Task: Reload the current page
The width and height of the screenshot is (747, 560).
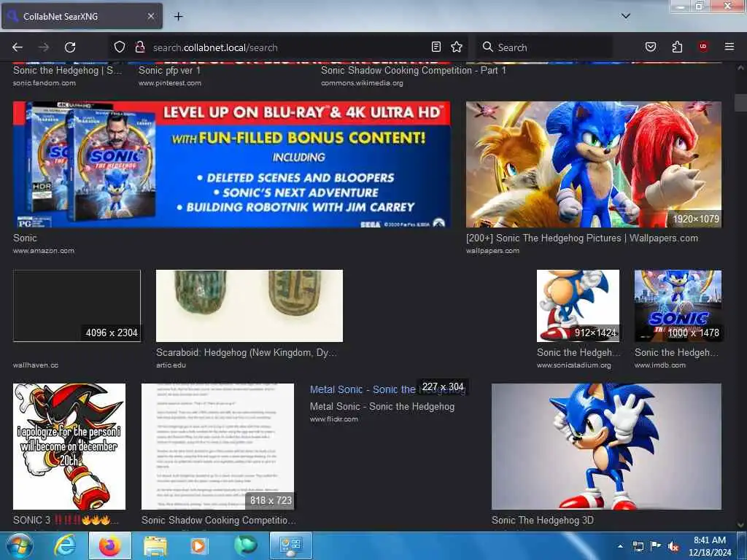Action: pyautogui.click(x=70, y=47)
